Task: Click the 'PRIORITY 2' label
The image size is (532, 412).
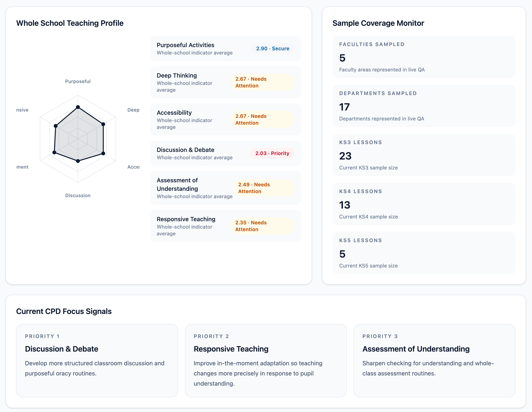Action: 211,336
